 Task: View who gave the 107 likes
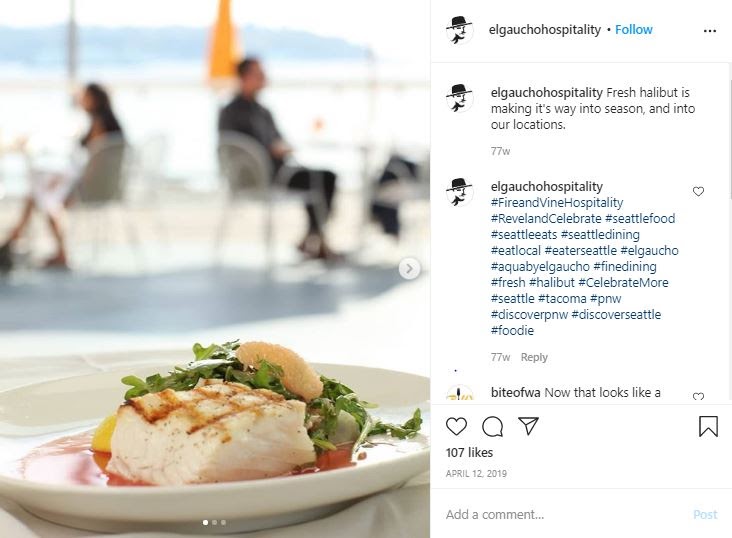click(469, 453)
